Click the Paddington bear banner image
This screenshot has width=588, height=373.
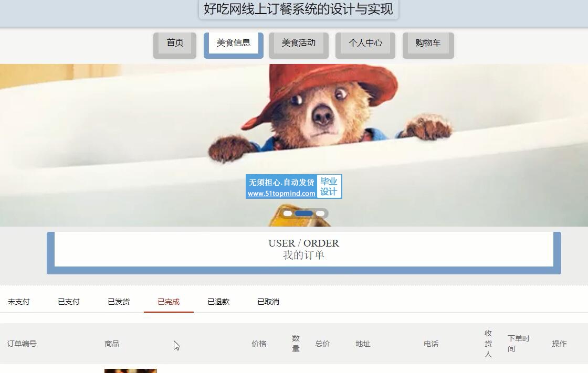click(x=294, y=145)
